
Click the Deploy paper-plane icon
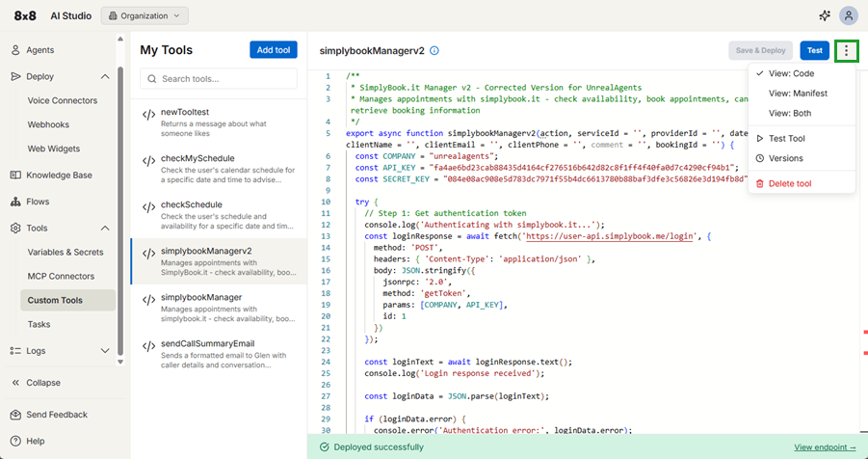point(15,76)
